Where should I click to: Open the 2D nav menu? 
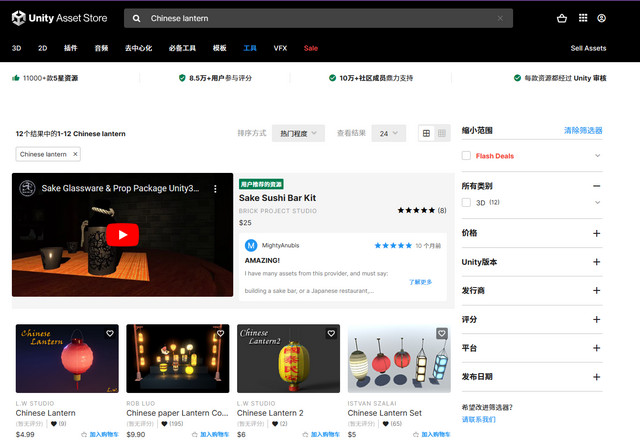coord(42,48)
